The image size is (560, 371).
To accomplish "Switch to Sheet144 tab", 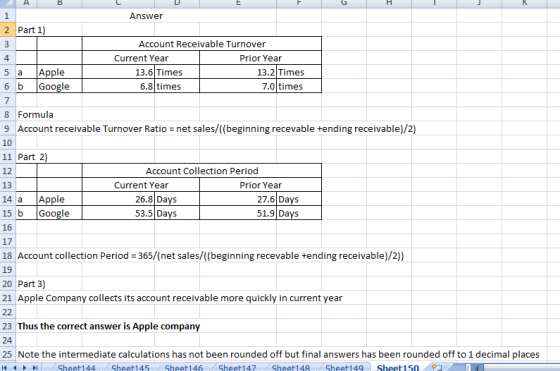I will tap(76, 368).
